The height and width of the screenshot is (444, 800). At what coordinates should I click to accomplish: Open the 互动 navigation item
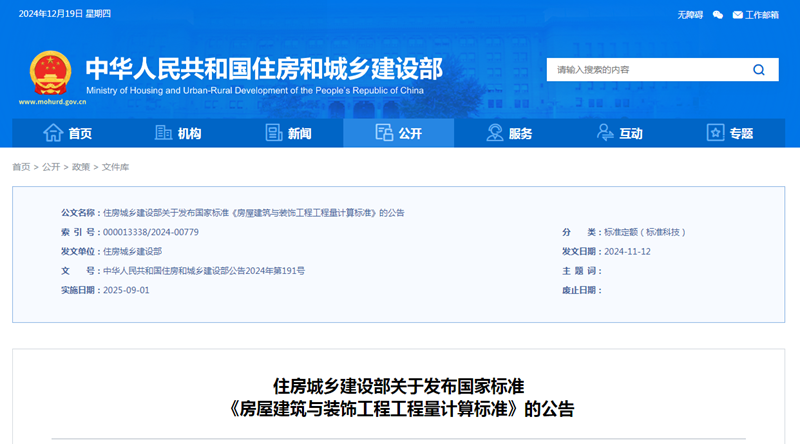coord(618,133)
